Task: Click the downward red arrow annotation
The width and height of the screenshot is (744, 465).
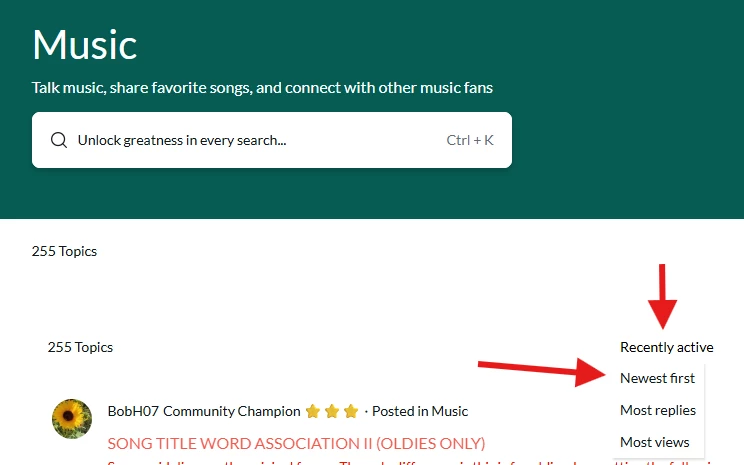Action: tap(662, 297)
